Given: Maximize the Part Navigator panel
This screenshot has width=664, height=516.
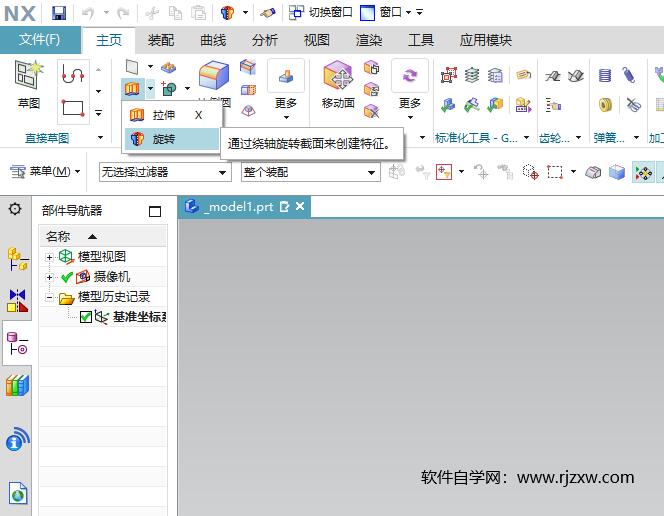Looking at the screenshot, I should click(x=155, y=211).
